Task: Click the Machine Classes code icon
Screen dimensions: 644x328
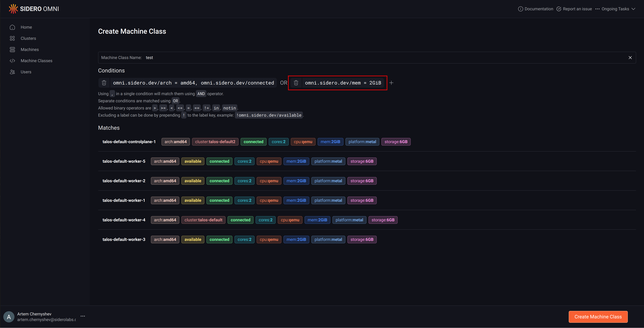Action: (12, 61)
